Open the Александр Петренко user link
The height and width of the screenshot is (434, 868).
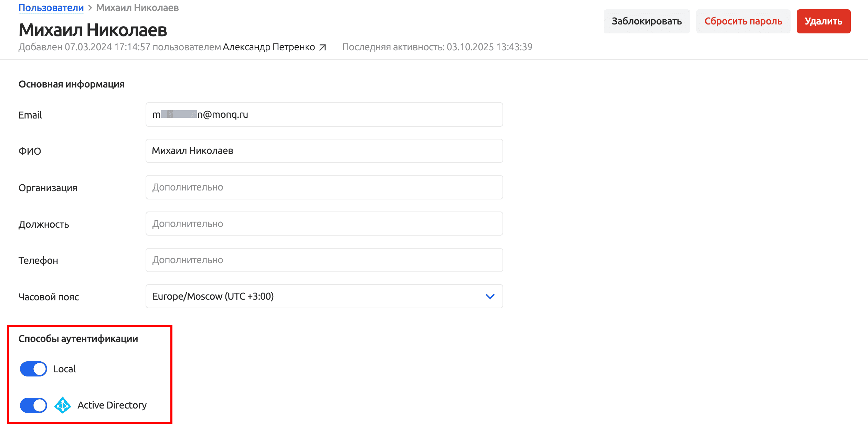[269, 47]
